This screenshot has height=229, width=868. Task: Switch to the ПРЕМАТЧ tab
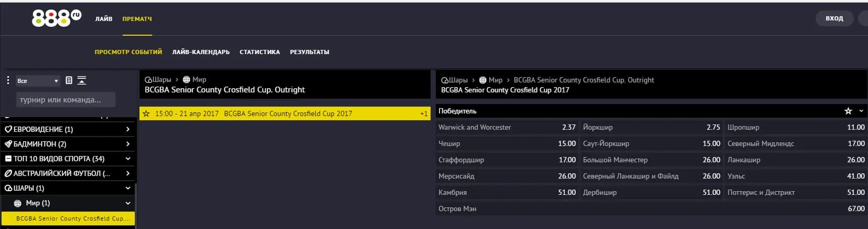coord(137,19)
